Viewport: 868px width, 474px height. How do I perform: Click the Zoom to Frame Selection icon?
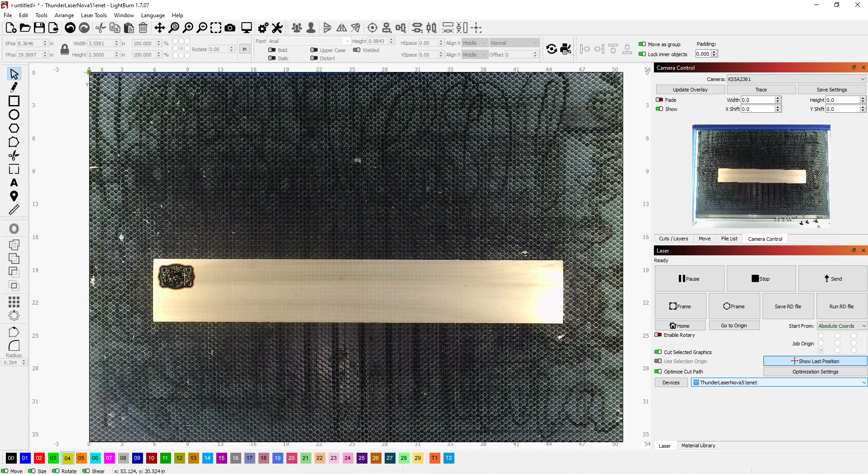pos(216,28)
